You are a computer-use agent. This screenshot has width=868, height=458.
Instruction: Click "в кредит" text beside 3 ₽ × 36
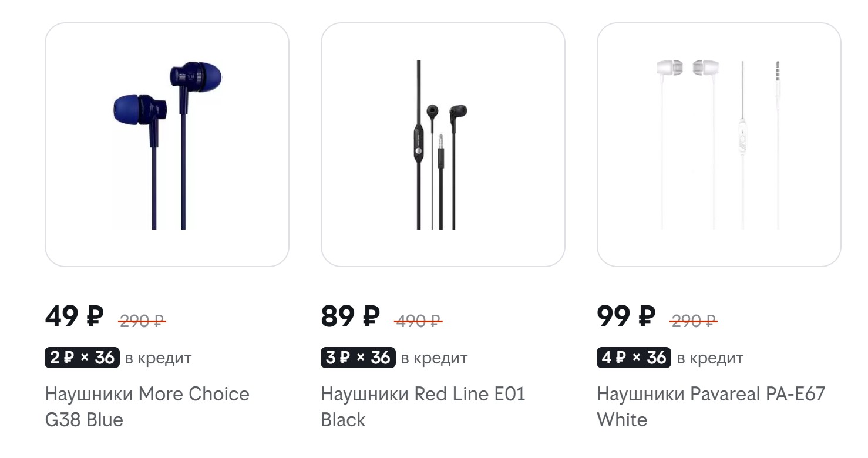pyautogui.click(x=434, y=358)
